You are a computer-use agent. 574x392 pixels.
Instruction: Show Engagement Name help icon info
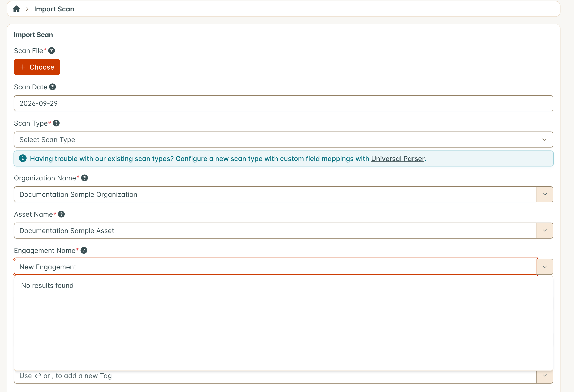tap(84, 250)
